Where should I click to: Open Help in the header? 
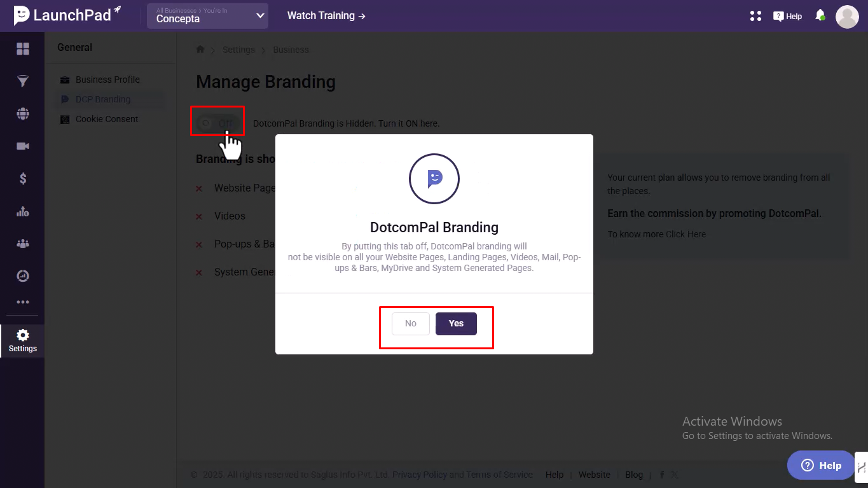pyautogui.click(x=787, y=17)
